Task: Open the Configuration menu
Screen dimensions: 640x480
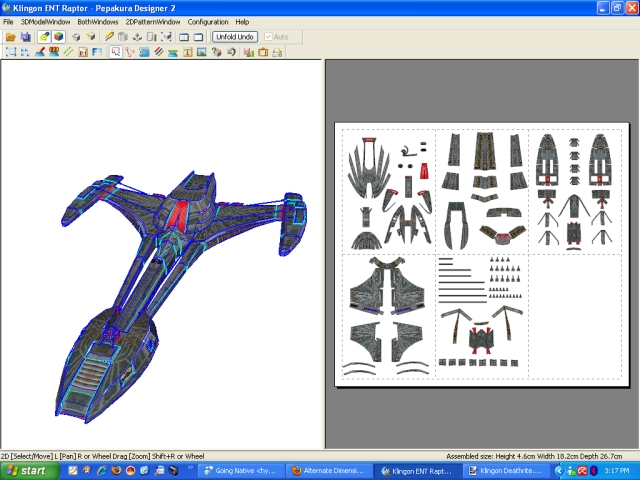Action: pos(208,22)
